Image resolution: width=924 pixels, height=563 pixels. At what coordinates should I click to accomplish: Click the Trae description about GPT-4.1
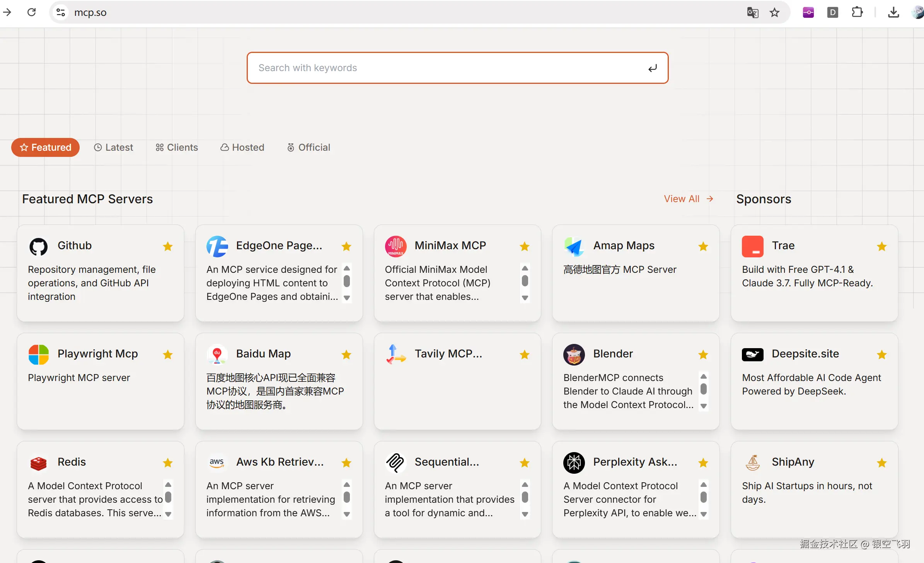pos(807,276)
